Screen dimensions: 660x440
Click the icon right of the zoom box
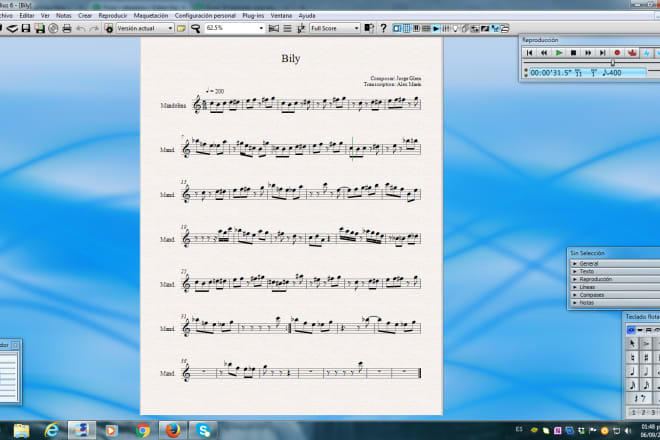coord(274,28)
